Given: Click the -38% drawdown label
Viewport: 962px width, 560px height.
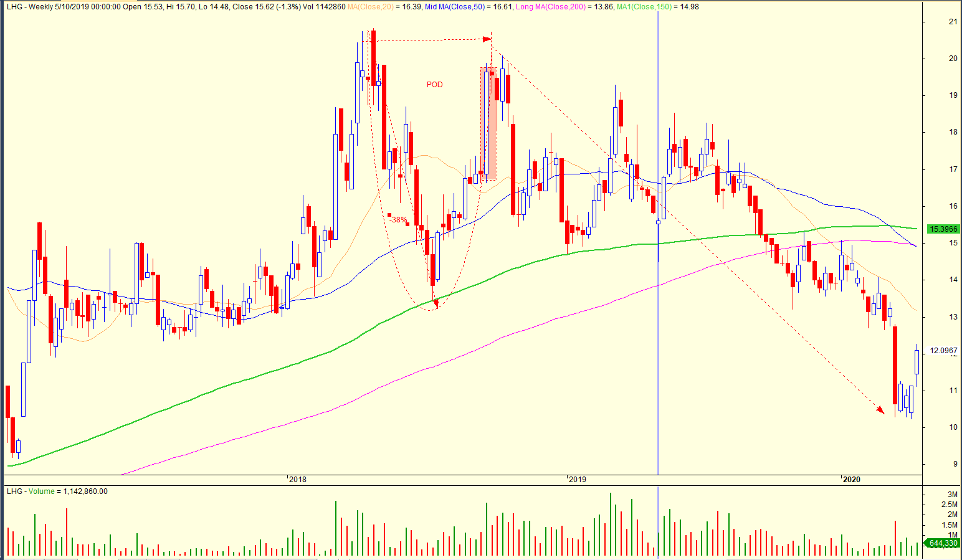Looking at the screenshot, I should [x=398, y=219].
